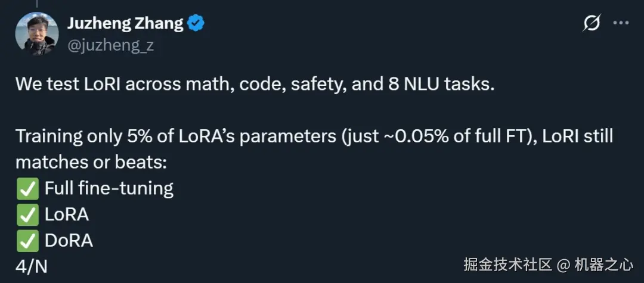
Task: Open Juzheng Zhang's profile picture
Action: point(37,34)
